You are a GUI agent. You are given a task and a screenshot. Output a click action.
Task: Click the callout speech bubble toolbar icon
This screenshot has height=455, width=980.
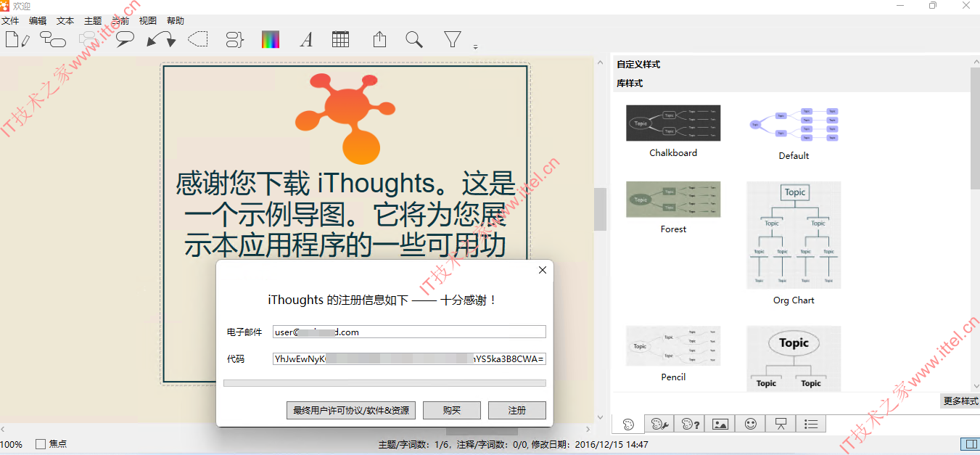(125, 39)
